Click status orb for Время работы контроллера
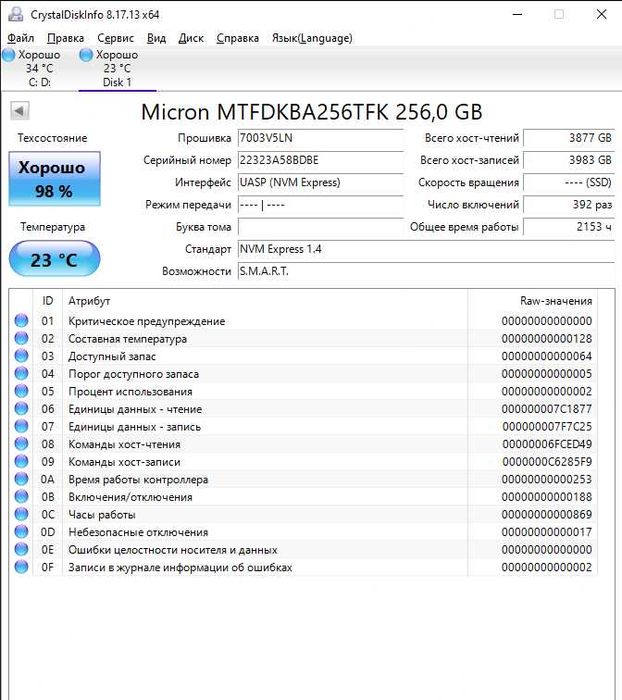The width and height of the screenshot is (622, 700). [21, 479]
